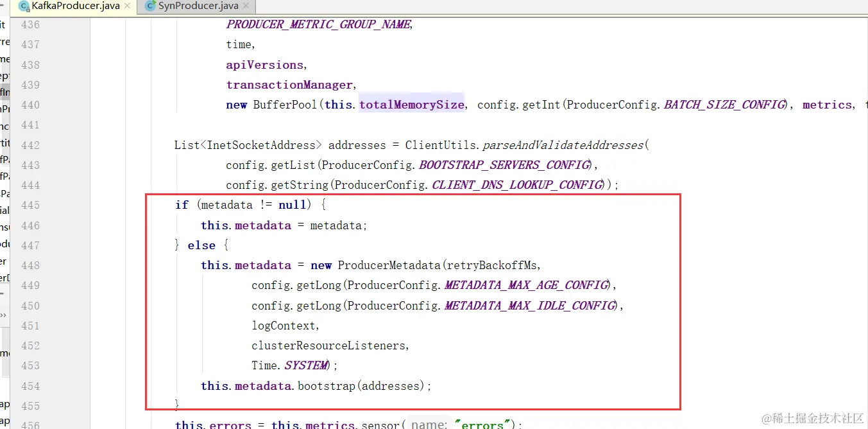Viewport: 868px width, 429px height.
Task: Click the ProducerMetadata constructor name
Action: click(x=389, y=265)
